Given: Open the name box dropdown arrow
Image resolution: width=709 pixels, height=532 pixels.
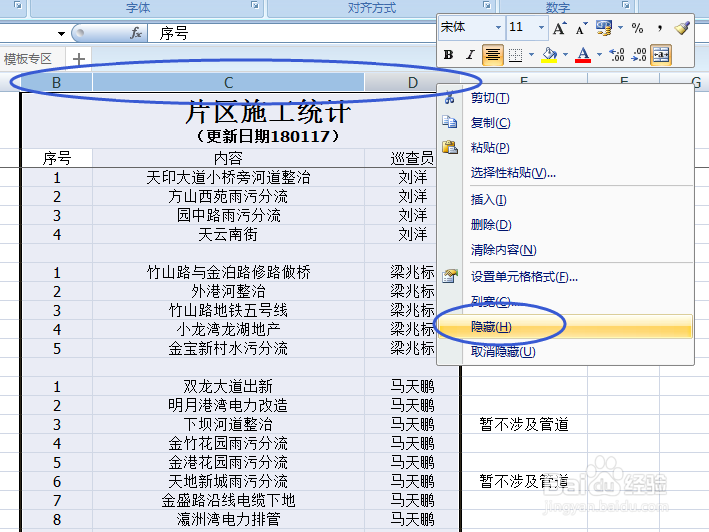Looking at the screenshot, I should click(61, 33).
